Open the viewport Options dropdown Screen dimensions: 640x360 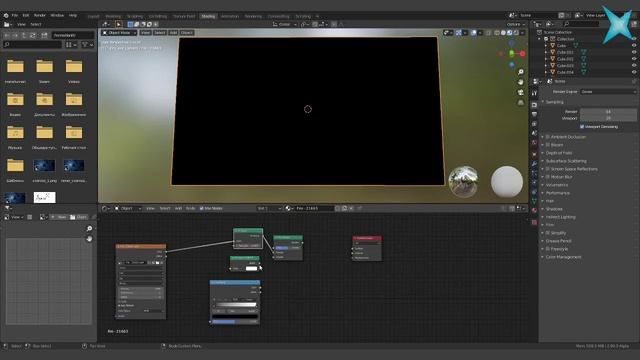(516, 24)
